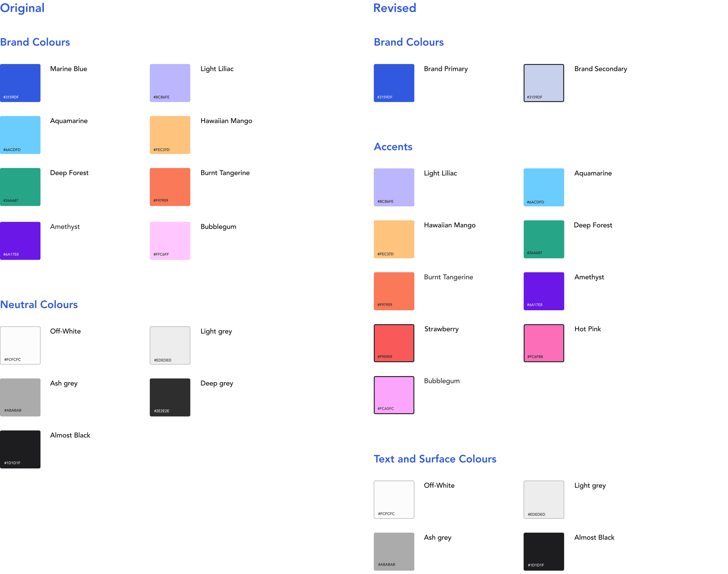Click the Marine Blue colour swatch
This screenshot has width=728, height=574.
pos(20,83)
